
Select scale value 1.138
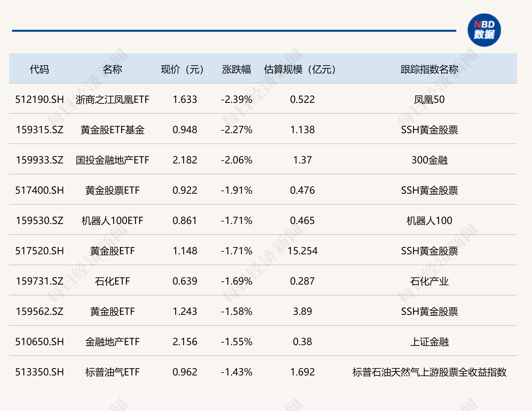click(x=302, y=130)
